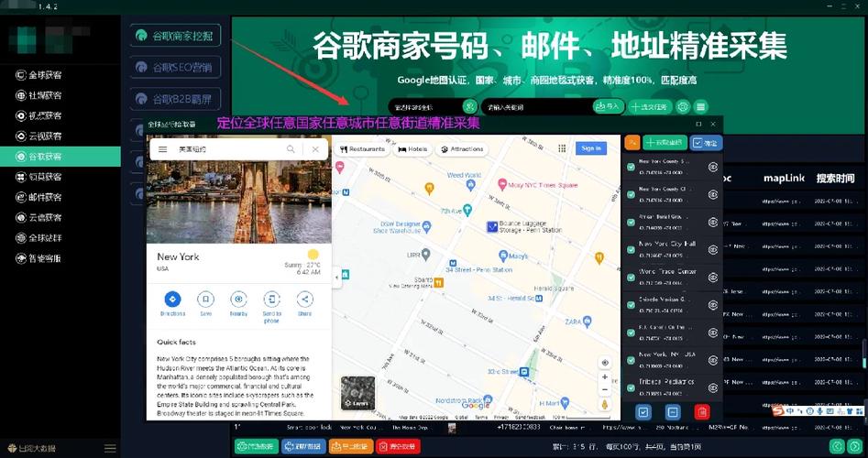Screen dimensions: 868x458
Task: Switch to the 谷歌SEO营销 tab
Action: click(x=175, y=67)
